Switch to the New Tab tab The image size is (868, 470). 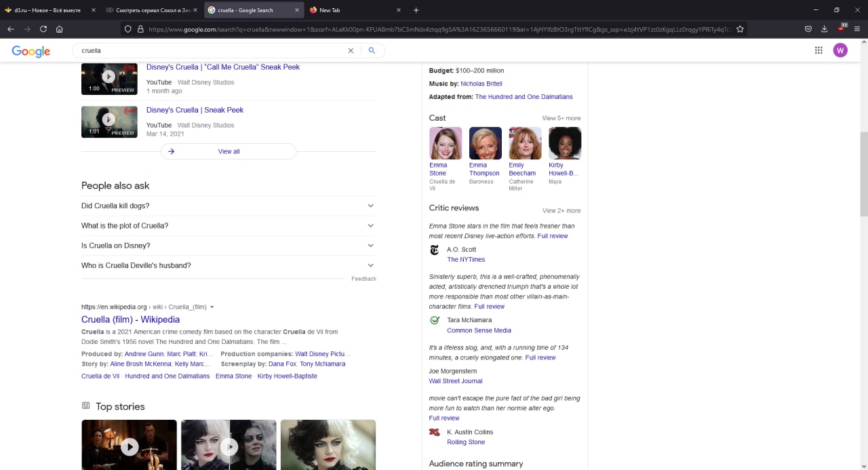coord(355,10)
